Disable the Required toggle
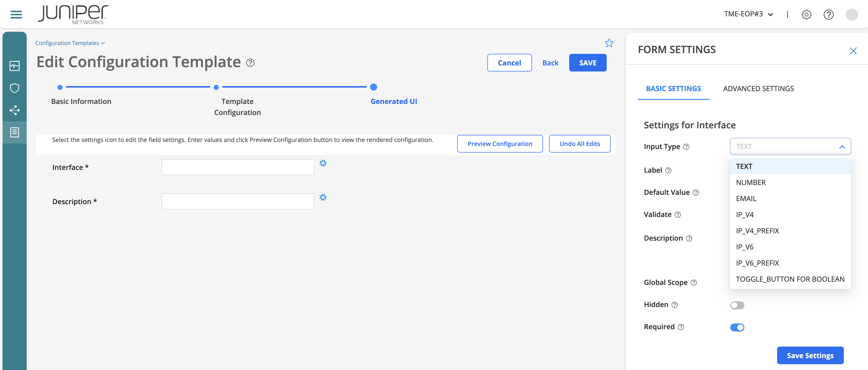This screenshot has height=370, width=868. (737, 327)
